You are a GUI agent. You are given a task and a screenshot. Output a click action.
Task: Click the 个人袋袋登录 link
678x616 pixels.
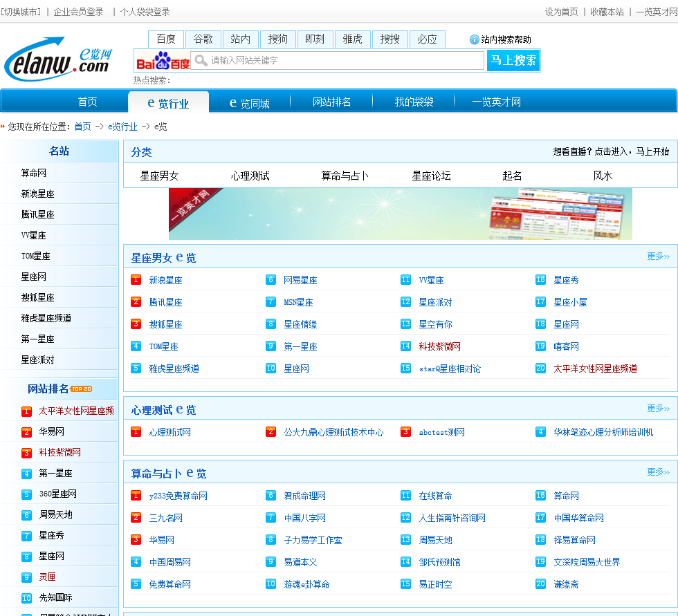coord(145,12)
